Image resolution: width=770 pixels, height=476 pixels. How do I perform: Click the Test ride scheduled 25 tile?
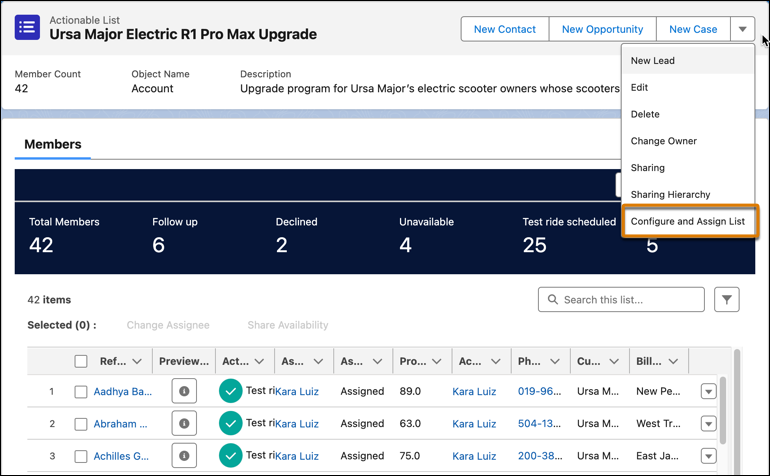(569, 237)
